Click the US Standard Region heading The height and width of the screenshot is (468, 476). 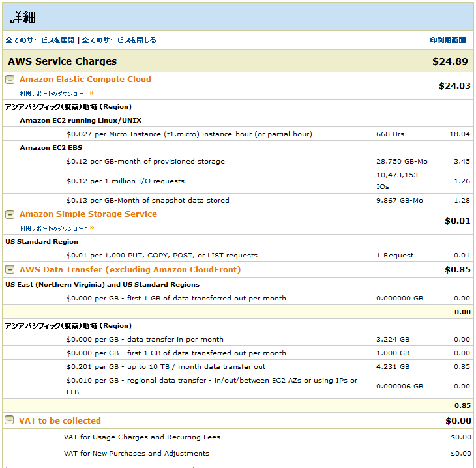[42, 242]
